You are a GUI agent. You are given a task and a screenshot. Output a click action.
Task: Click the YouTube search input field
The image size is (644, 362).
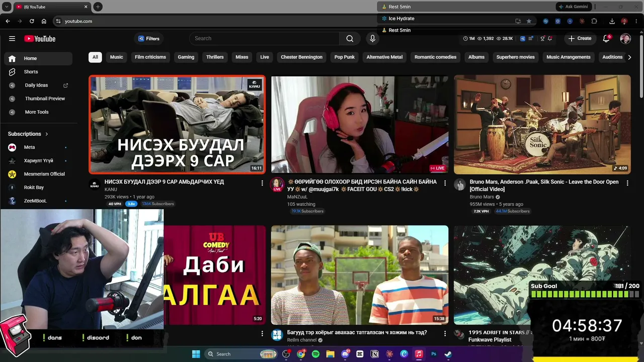click(265, 39)
